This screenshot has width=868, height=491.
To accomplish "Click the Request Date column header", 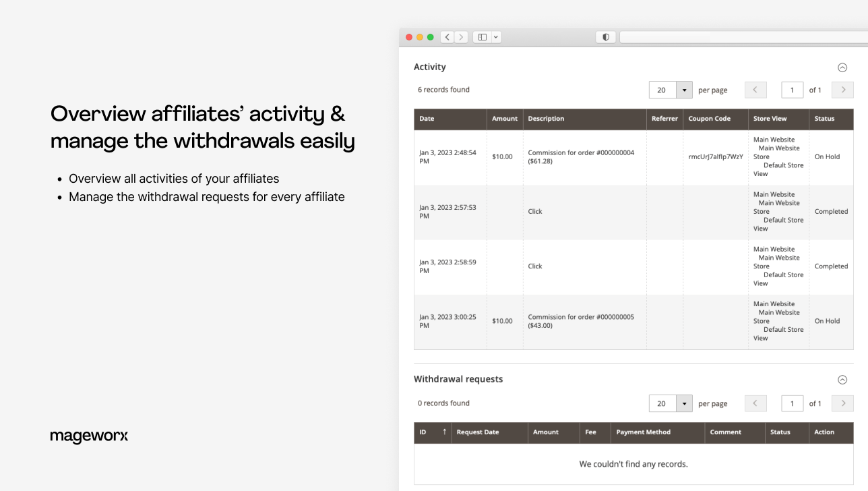I will (x=478, y=432).
